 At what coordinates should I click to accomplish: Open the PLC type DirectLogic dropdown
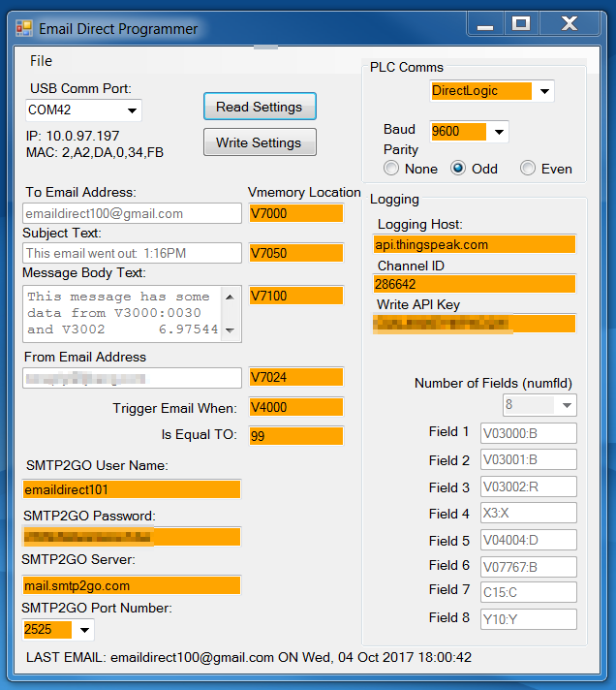(544, 91)
